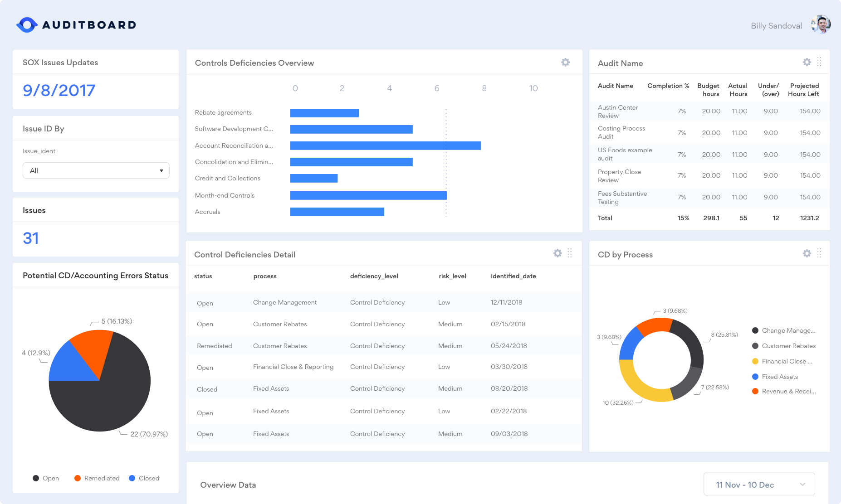Screen dimensions: 841x504
Task: Open Audit Name panel settings gear
Action: [x=807, y=62]
